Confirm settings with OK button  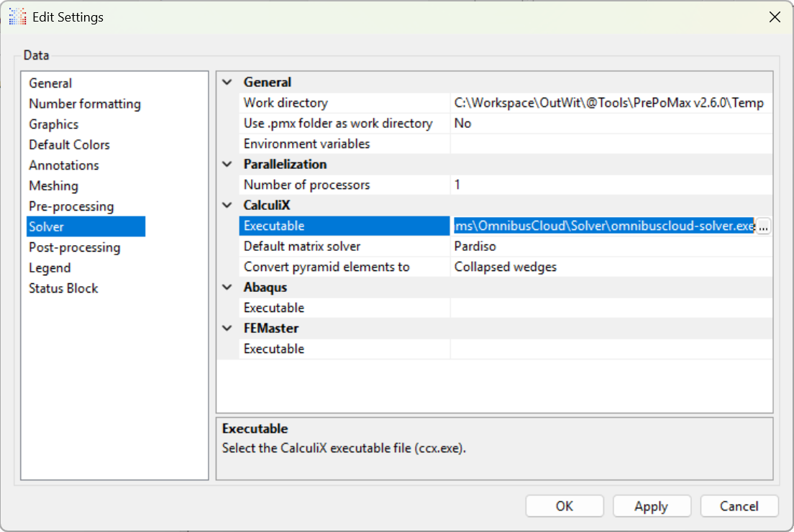coord(564,506)
